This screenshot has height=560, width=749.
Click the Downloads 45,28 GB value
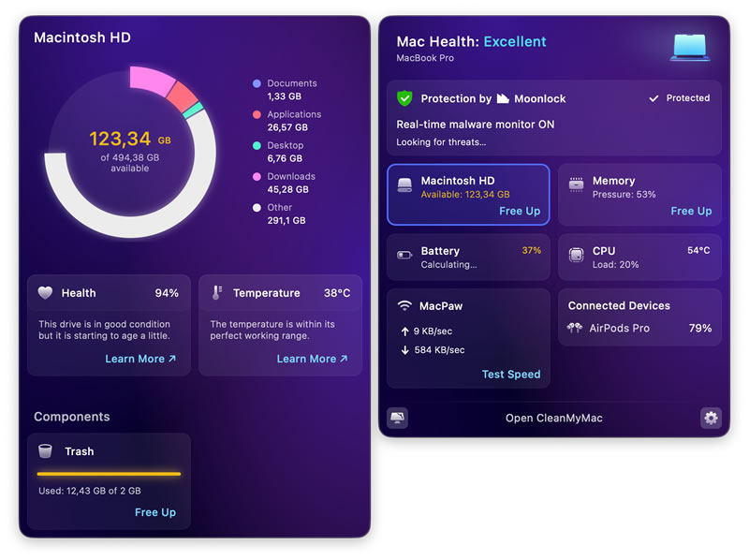click(287, 190)
